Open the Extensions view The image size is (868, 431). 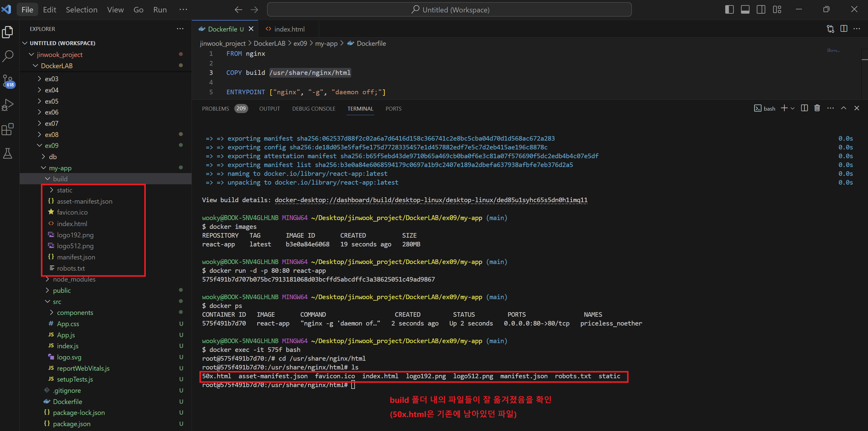tap(8, 129)
